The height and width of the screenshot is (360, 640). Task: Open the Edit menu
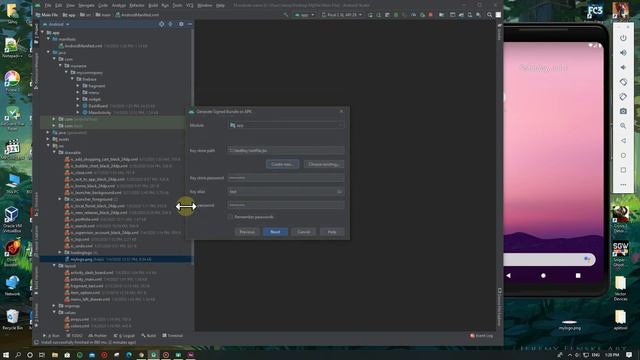[59, 5]
